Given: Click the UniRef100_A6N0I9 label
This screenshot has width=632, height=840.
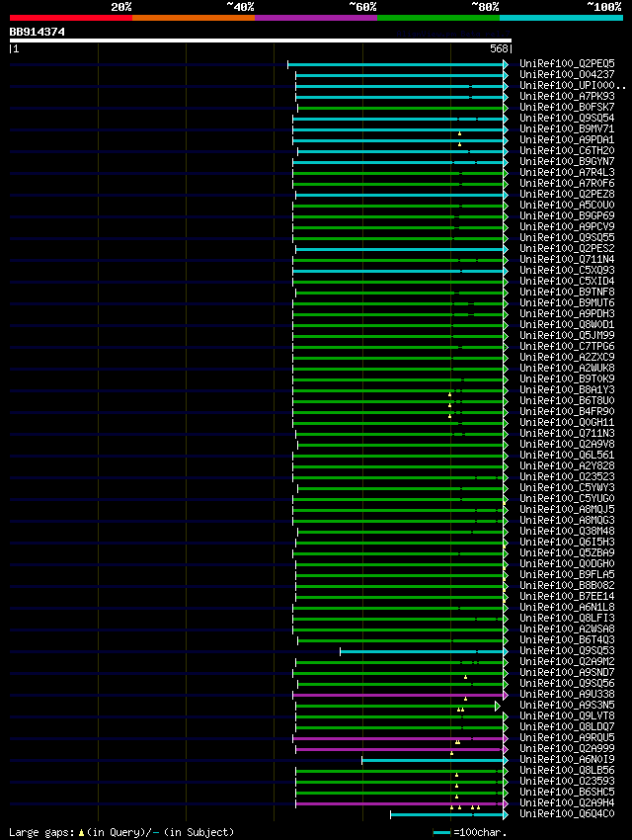Looking at the screenshot, I should pyautogui.click(x=567, y=760).
